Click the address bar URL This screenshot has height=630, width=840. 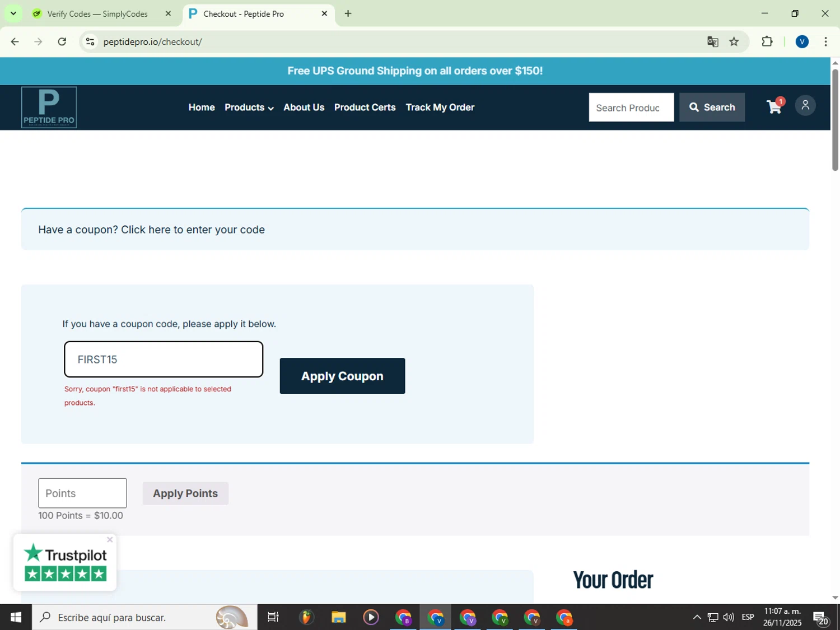click(x=152, y=41)
